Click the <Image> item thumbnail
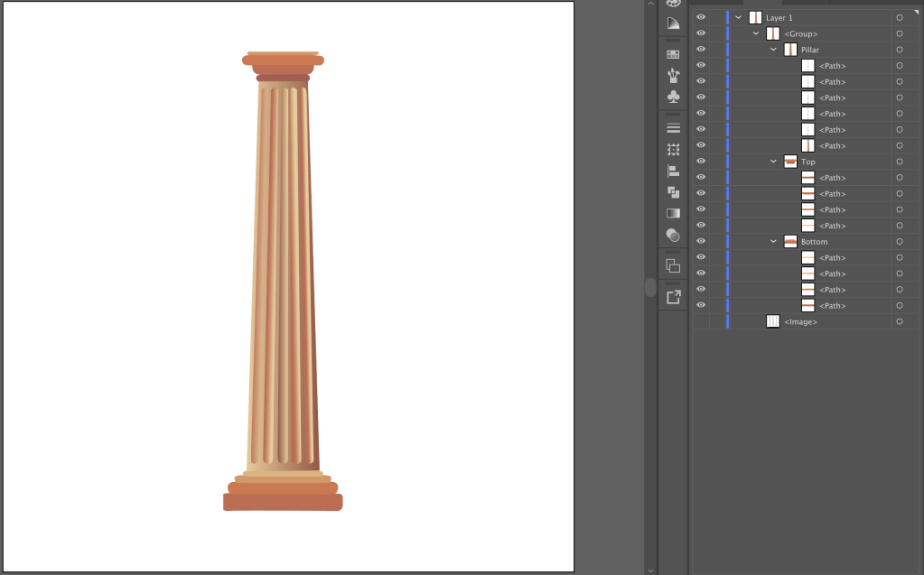 coord(773,321)
